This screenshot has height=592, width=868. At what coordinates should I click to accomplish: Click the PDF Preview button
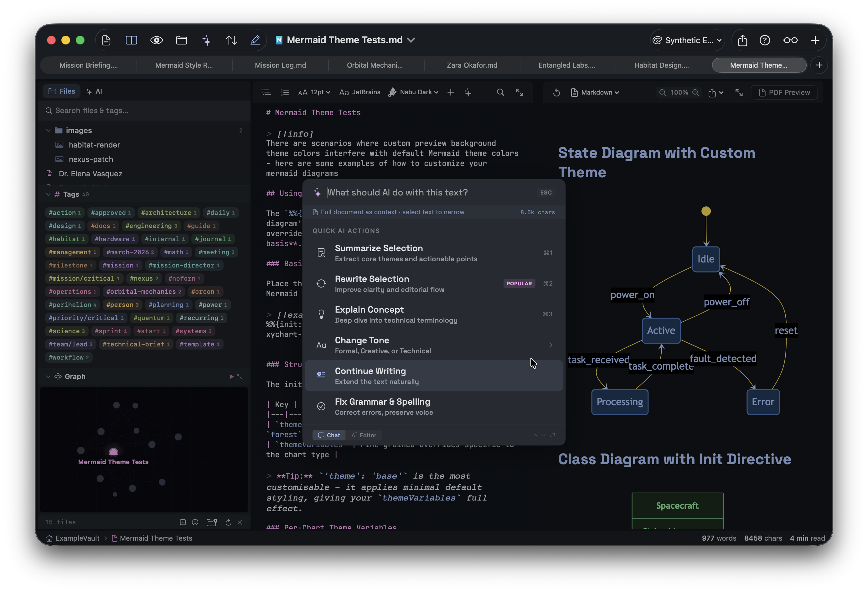[x=784, y=92]
